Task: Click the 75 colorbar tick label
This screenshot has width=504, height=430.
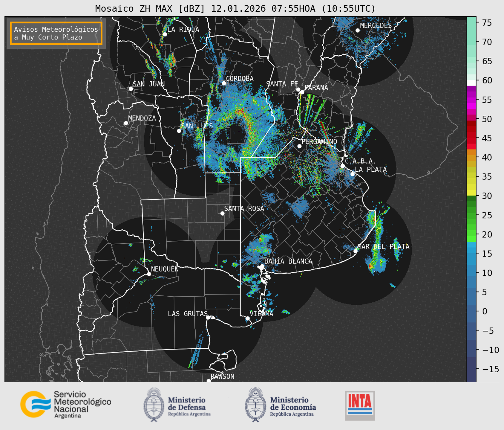Action: 487,23
